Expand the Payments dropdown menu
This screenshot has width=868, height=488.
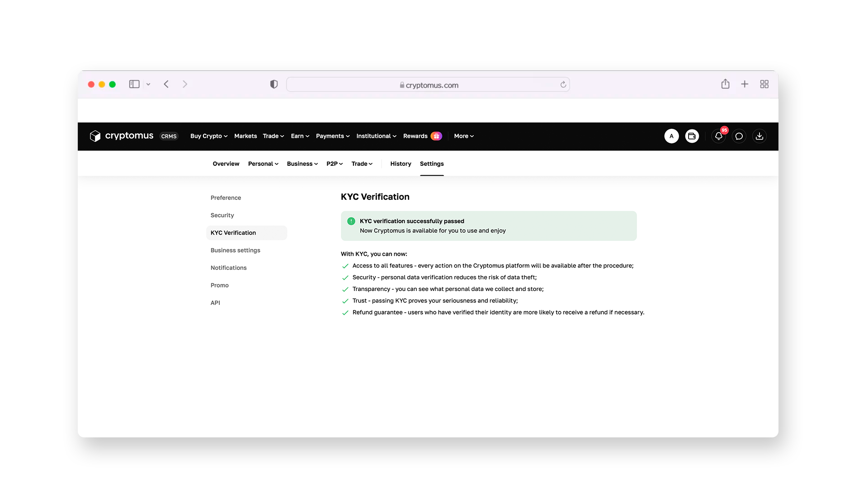coord(332,136)
